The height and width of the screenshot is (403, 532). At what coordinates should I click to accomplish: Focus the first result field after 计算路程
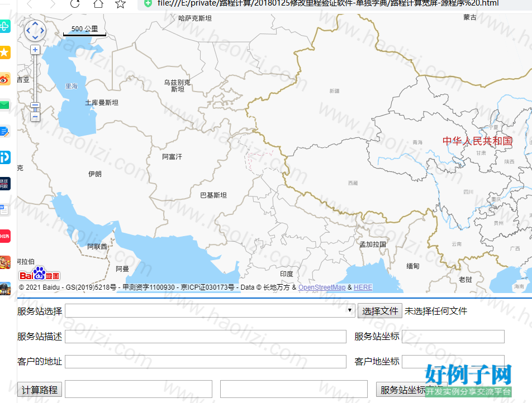coord(139,389)
